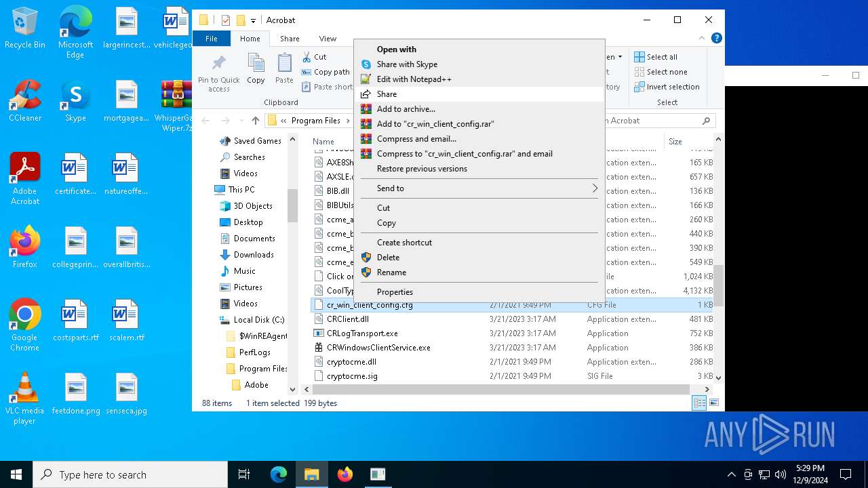Viewport: 868px width, 488px height.
Task: Choose Restore previous versions
Action: tap(479, 169)
